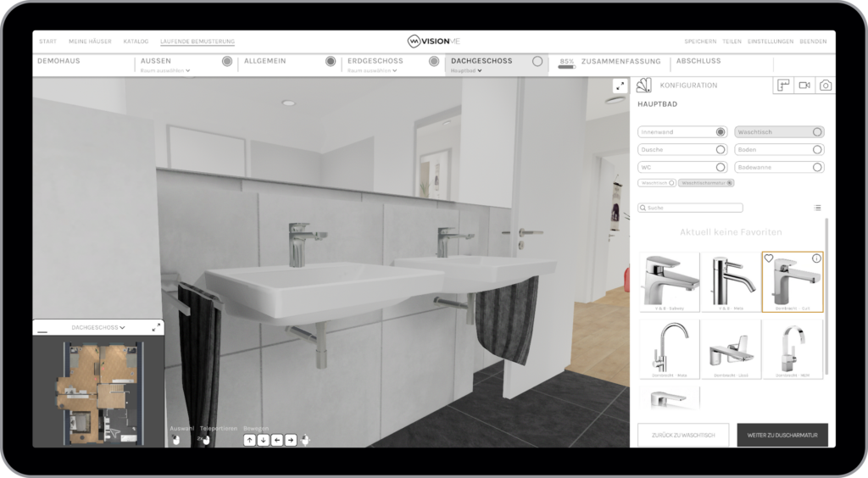Screen dimensions: 868x478
Task: Expand the 3D view to fullscreen
Action: point(620,86)
